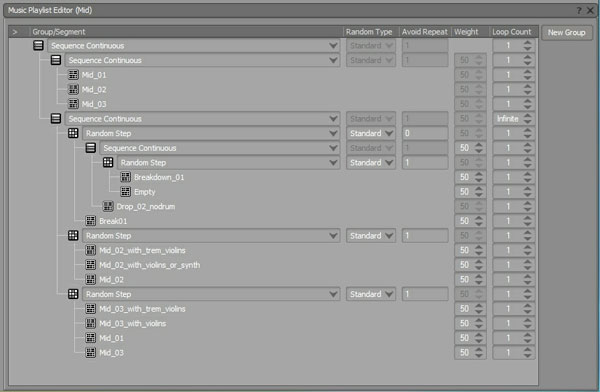The height and width of the screenshot is (392, 600).
Task: Select the Mid_03_with_trem_violins label
Action: [142, 309]
